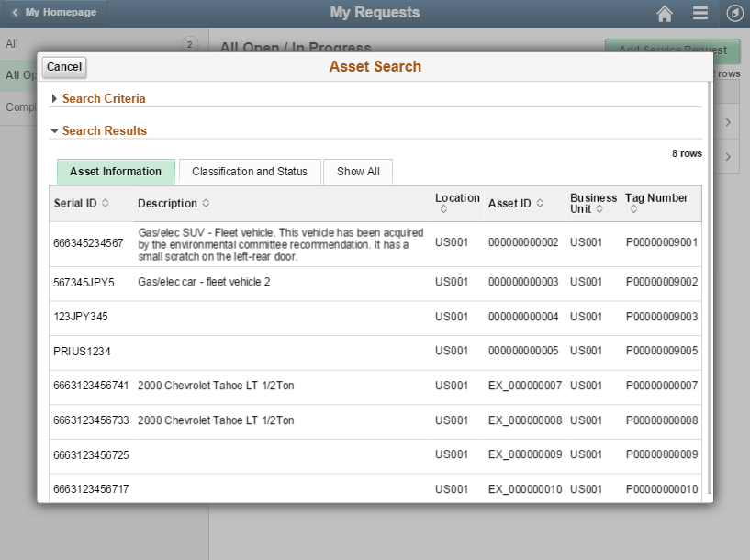Select the Asset Information tab
This screenshot has width=750, height=560.
coord(115,172)
